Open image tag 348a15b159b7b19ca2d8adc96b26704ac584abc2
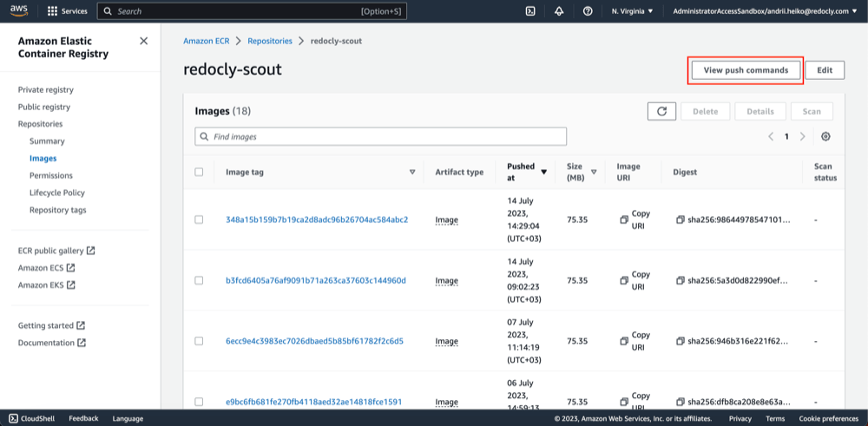This screenshot has height=426, width=868. [317, 220]
